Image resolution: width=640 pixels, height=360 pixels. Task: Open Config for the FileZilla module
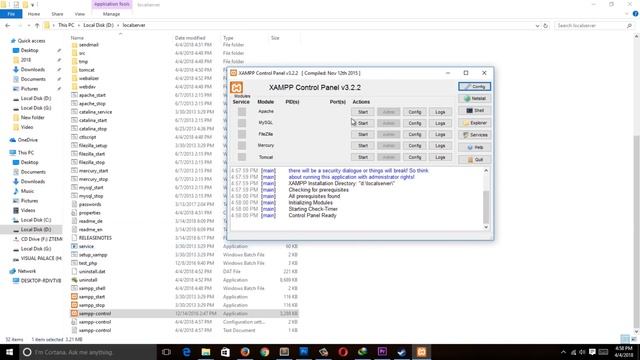click(x=414, y=134)
